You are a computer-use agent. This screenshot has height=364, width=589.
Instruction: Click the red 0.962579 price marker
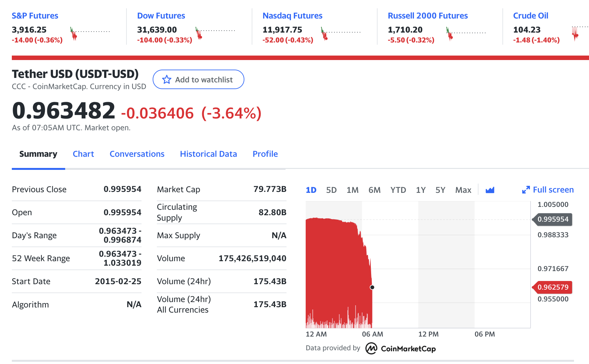tap(552, 287)
